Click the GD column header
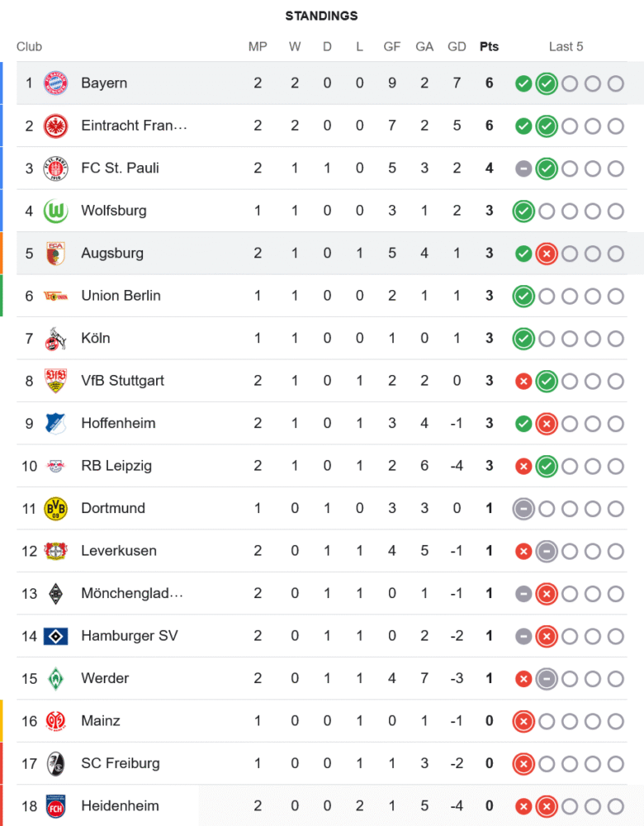This screenshot has width=644, height=826. coord(457,46)
